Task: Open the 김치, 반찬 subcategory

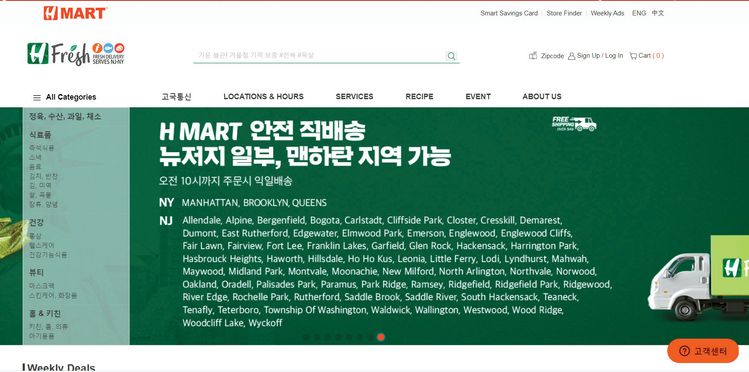Action: (43, 176)
